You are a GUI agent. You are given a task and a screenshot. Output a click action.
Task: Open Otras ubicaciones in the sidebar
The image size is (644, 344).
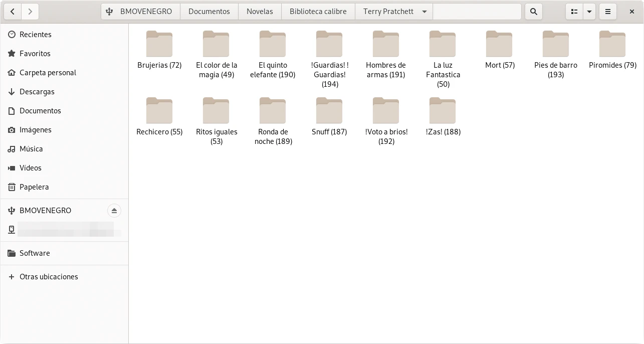49,277
